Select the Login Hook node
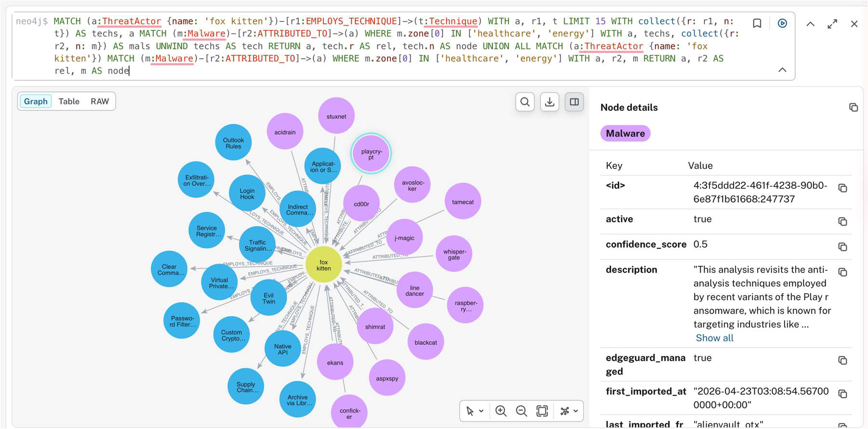The image size is (868, 429). point(247,193)
